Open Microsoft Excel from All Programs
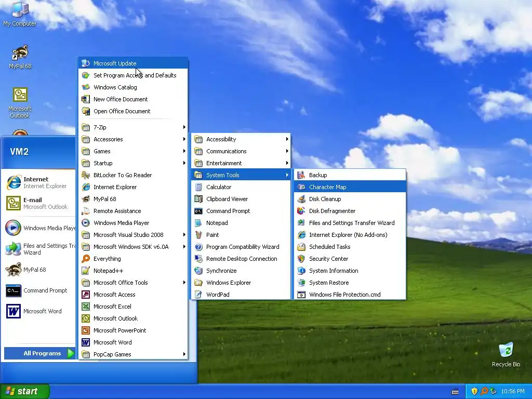Screen dimensions: 532x399 pos(133,307)
